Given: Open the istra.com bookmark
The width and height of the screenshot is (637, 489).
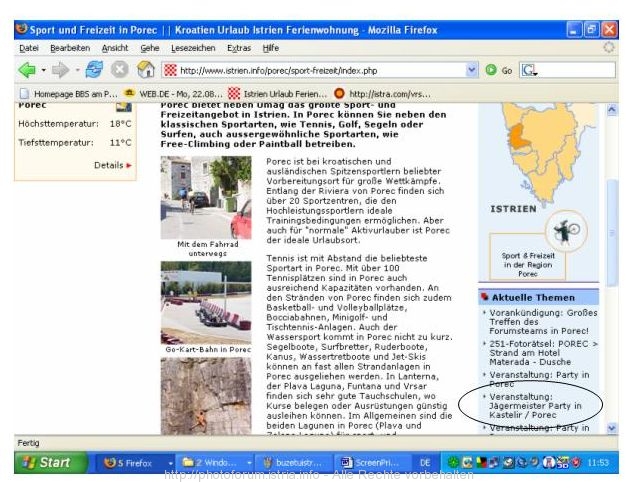Looking at the screenshot, I should (x=382, y=94).
